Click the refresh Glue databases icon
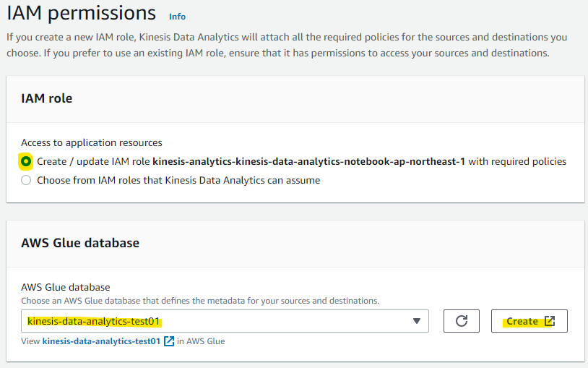The height and width of the screenshot is (368, 588). [x=462, y=321]
